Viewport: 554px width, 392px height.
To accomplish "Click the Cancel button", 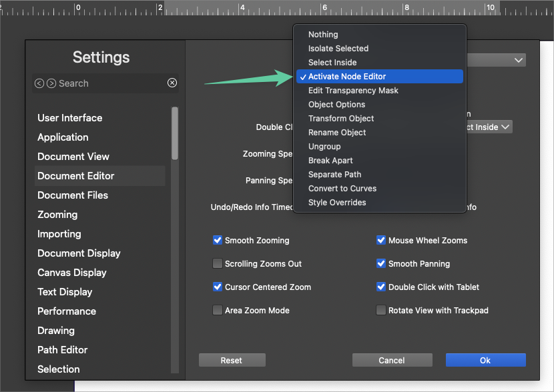I will click(392, 360).
